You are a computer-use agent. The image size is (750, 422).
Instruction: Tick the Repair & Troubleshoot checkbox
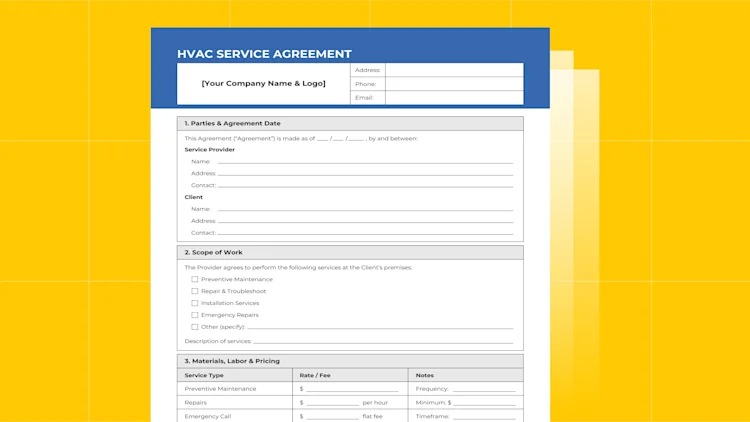[195, 291]
